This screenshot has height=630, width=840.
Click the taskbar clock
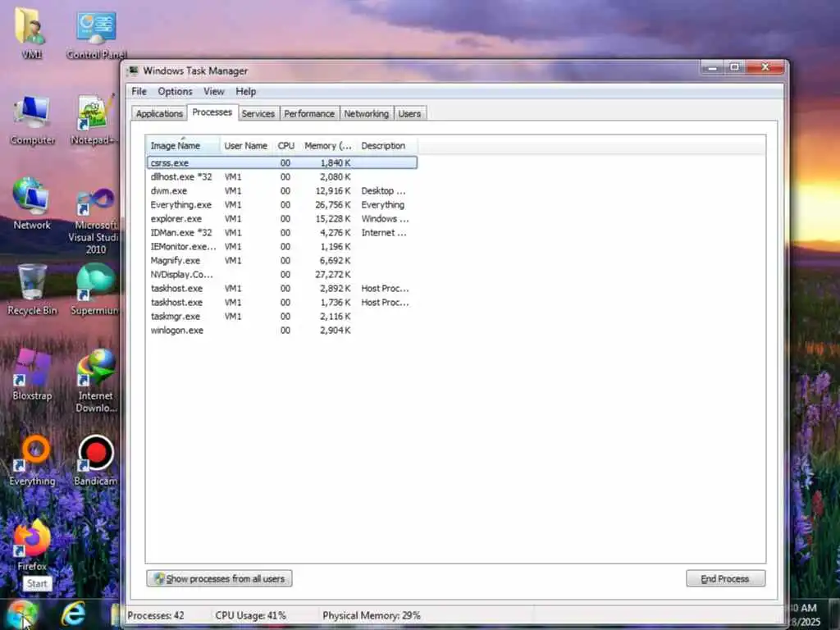(806, 614)
